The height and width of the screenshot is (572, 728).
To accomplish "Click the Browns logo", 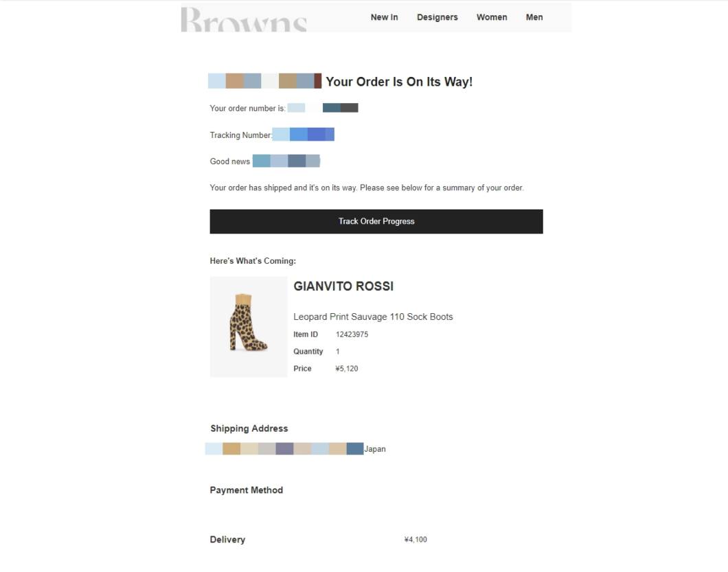I will coord(244,19).
